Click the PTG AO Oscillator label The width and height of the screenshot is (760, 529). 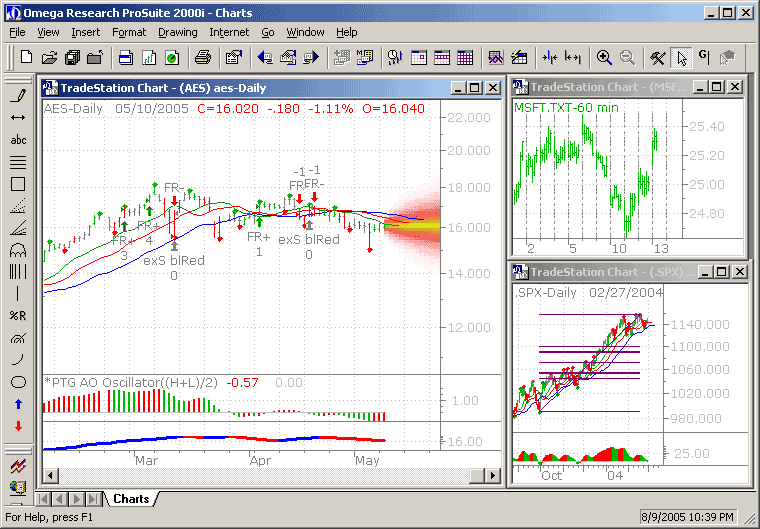point(130,383)
